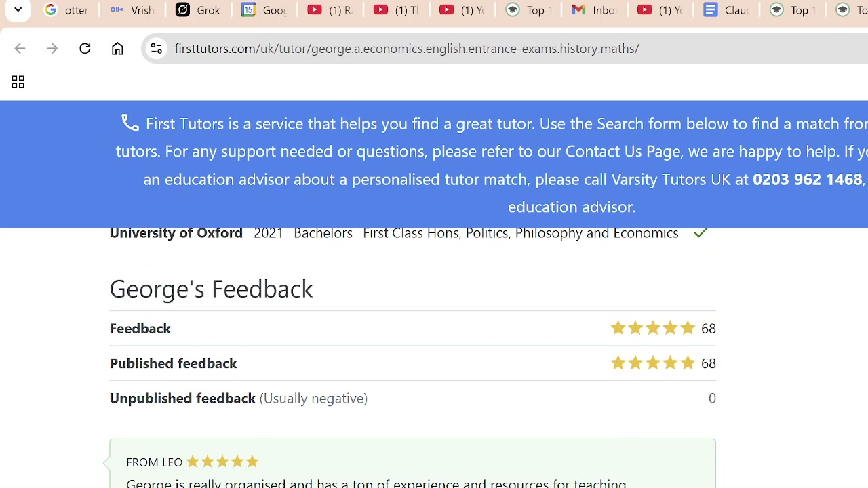View site information icon in address bar
Image resolution: width=868 pixels, height=488 pixels.
156,48
